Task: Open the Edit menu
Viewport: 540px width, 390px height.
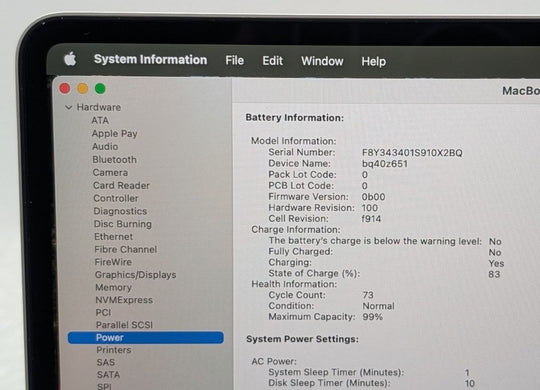Action: pos(272,61)
